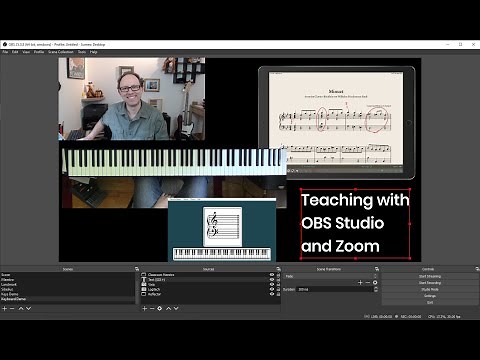Lock the Text (GDI+) source
480x360 pixels.
click(x=278, y=280)
